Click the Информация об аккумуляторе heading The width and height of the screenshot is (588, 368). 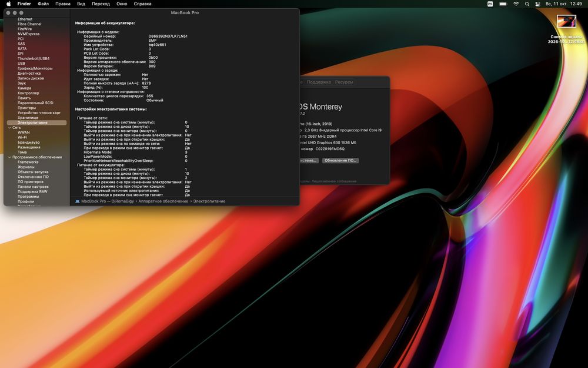(x=105, y=24)
